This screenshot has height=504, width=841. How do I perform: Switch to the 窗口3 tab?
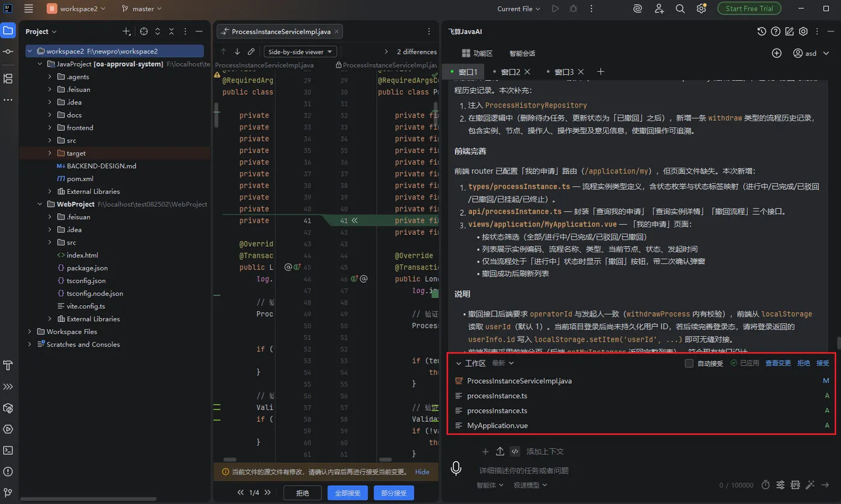[564, 71]
